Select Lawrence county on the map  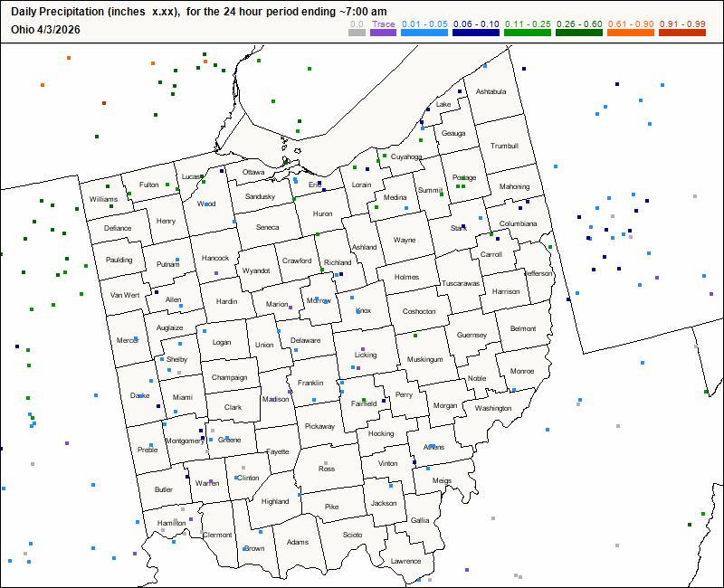pos(405,561)
